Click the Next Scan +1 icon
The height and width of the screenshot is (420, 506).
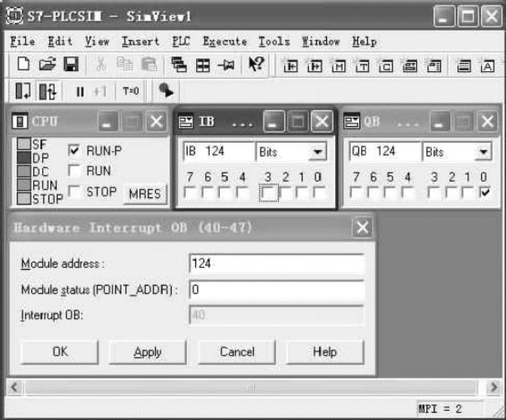tap(99, 92)
